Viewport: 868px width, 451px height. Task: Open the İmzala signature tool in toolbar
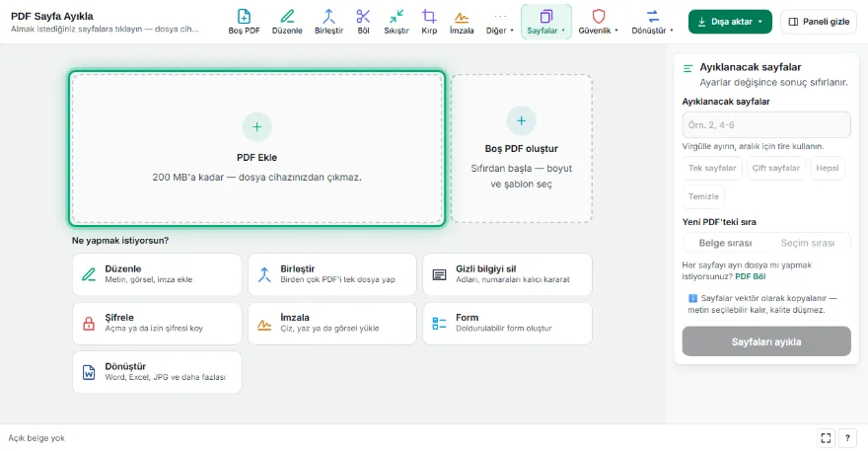(462, 22)
